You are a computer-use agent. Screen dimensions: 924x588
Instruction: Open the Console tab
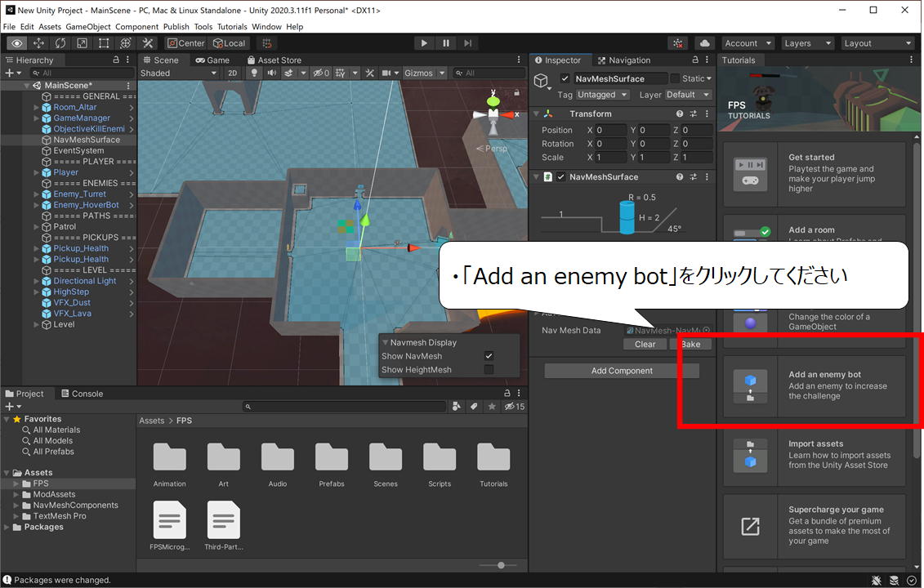click(82, 394)
